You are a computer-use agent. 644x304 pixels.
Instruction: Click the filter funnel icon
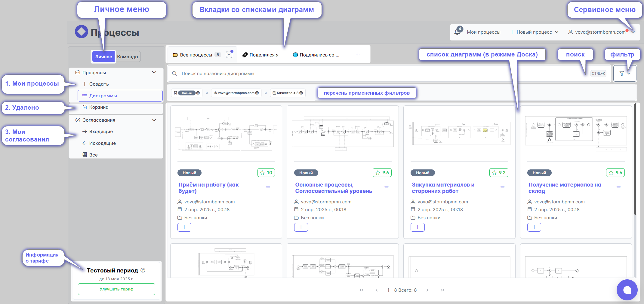[622, 74]
